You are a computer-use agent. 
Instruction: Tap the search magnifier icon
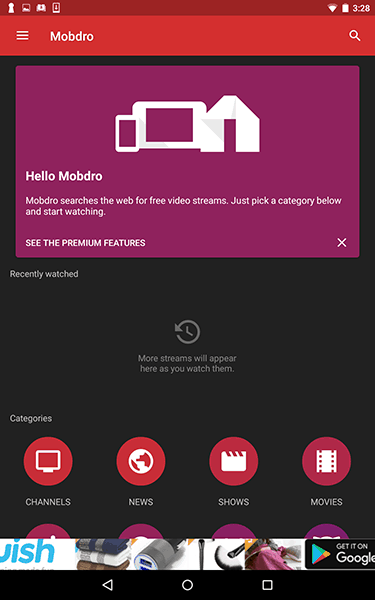355,36
